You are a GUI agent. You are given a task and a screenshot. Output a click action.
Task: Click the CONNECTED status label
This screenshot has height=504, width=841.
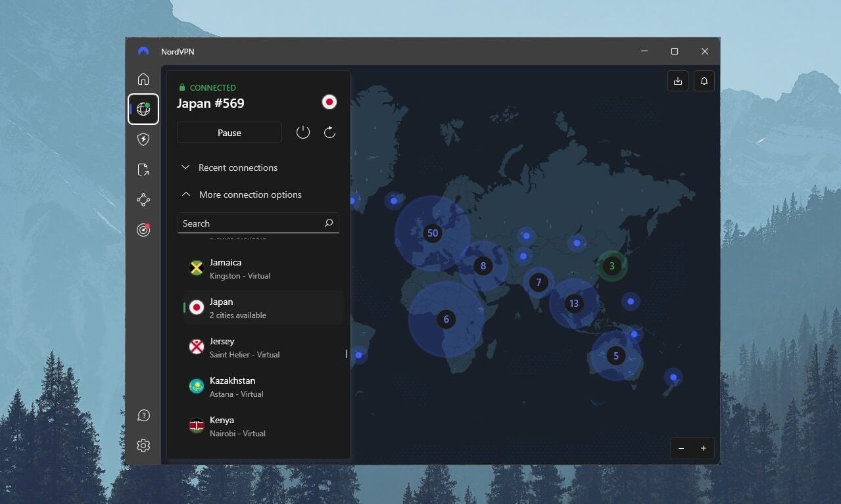click(x=212, y=87)
